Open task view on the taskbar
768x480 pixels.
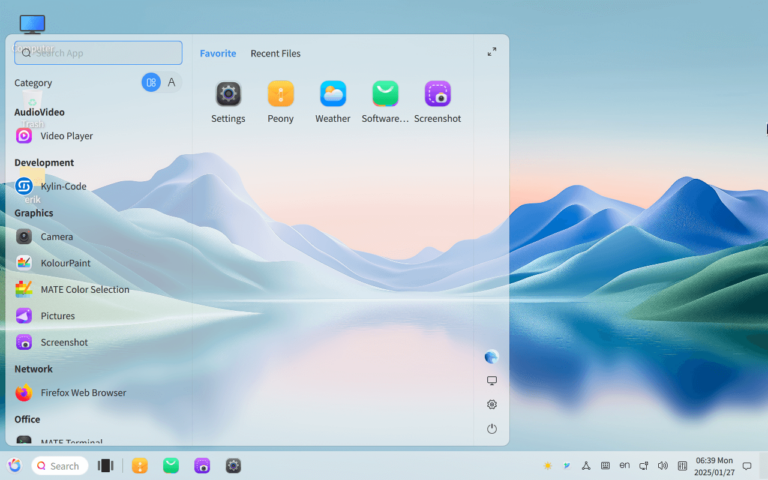pos(105,465)
